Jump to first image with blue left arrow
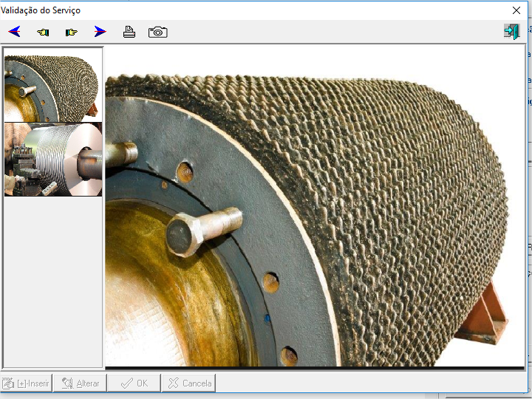This screenshot has width=532, height=399. (x=14, y=32)
